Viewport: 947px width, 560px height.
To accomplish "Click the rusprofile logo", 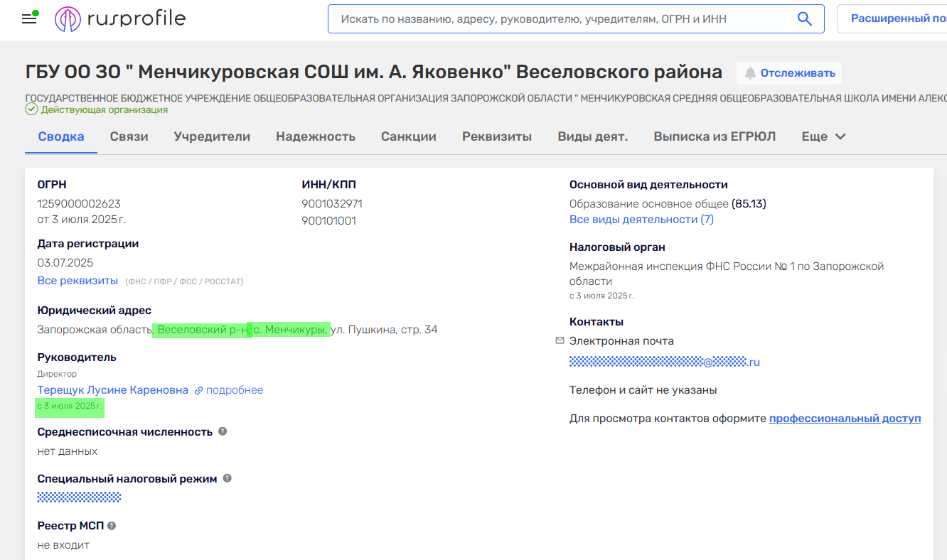I will tap(120, 19).
